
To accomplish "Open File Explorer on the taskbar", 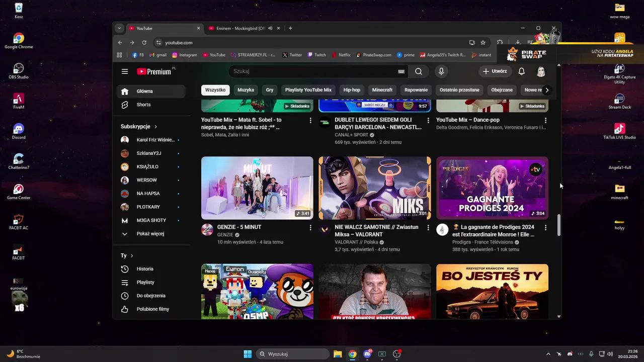I will point(338,354).
